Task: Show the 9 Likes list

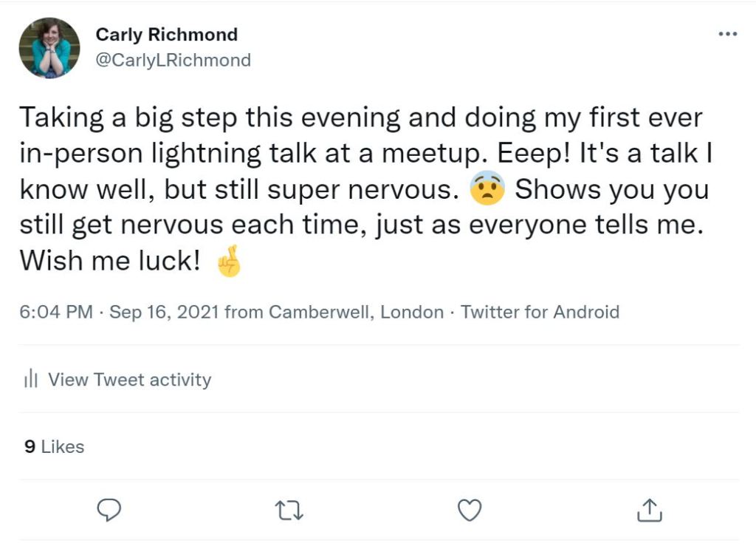Action: (54, 446)
